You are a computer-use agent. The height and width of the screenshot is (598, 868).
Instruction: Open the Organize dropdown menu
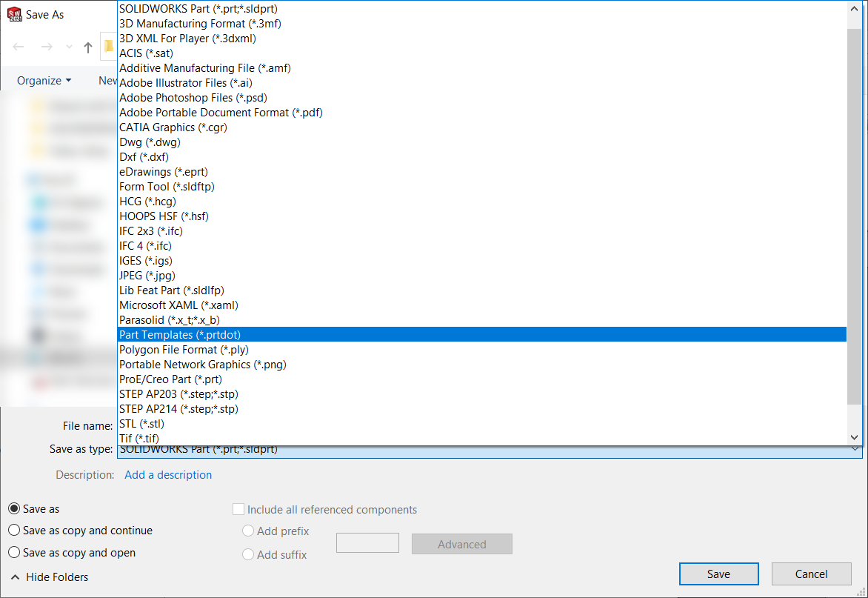[44, 80]
